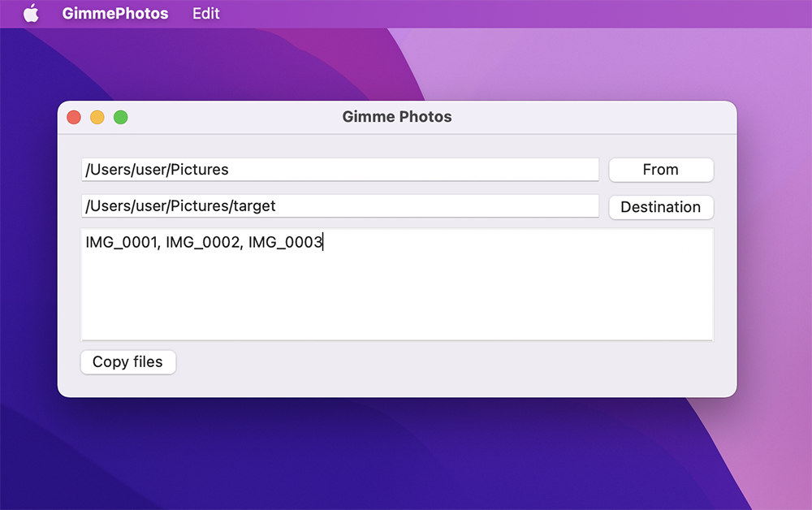Place cursor on IMG_0001 in file list
Viewport: 812px width, 510px height.
click(x=121, y=242)
